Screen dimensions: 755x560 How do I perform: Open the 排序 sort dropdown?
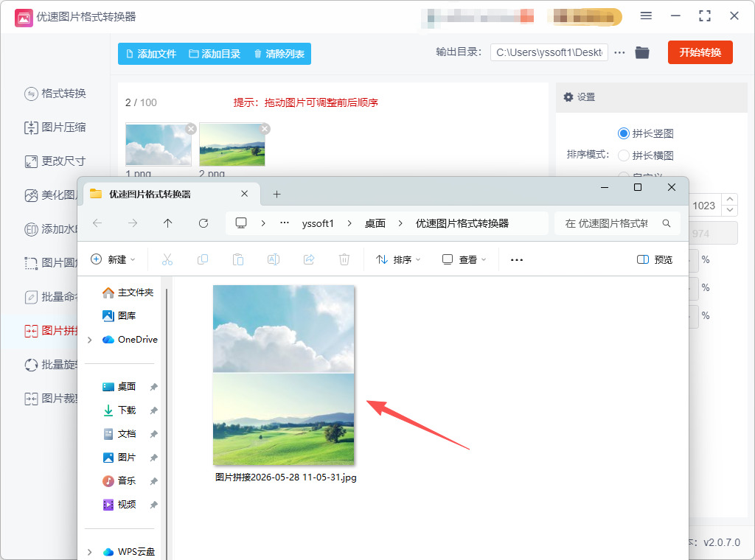(x=398, y=260)
